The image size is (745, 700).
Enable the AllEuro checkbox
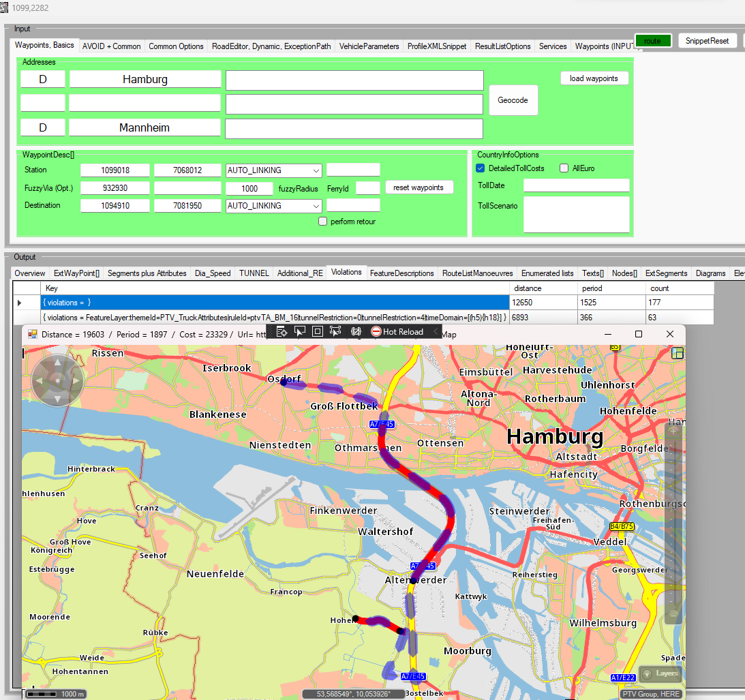[564, 168]
